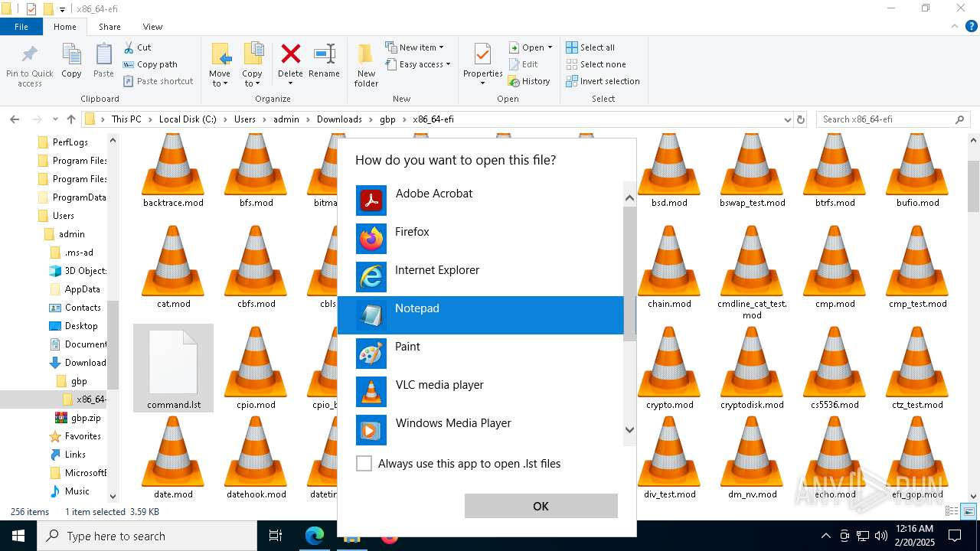Choose Windows Media Player in list

point(480,430)
